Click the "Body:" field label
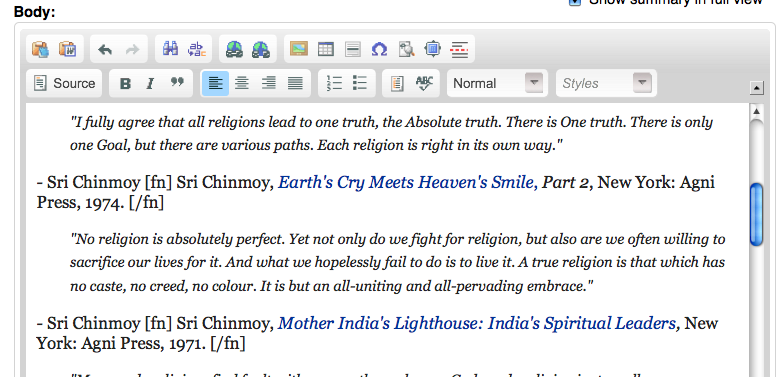 tap(34, 12)
